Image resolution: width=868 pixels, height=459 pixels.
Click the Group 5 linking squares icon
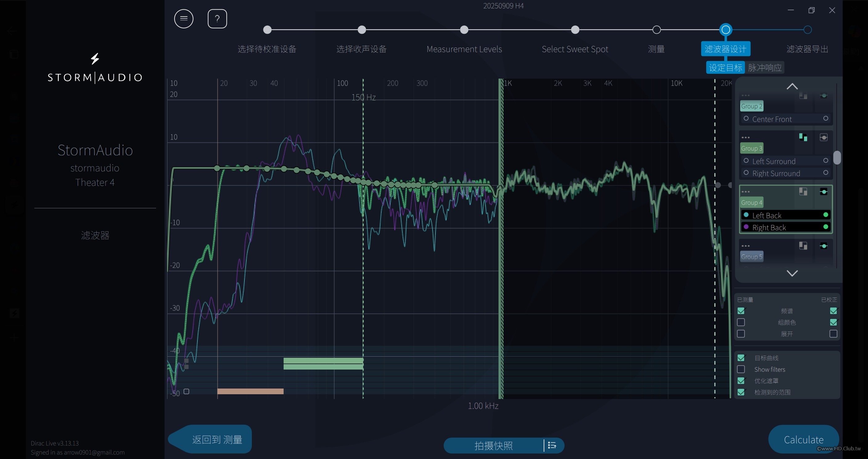point(803,246)
